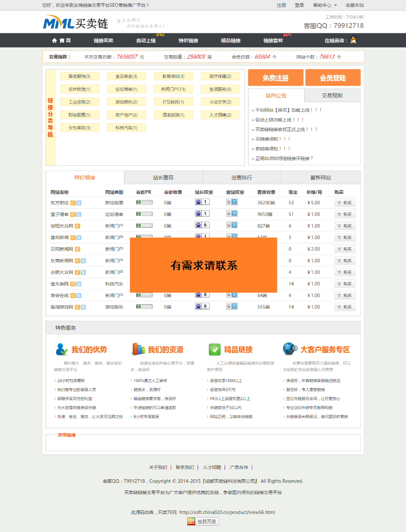This screenshot has height=532, width=406.
Task: Click the orange 促 badge beside 蛮子博客
Action: pyautogui.click(x=73, y=214)
